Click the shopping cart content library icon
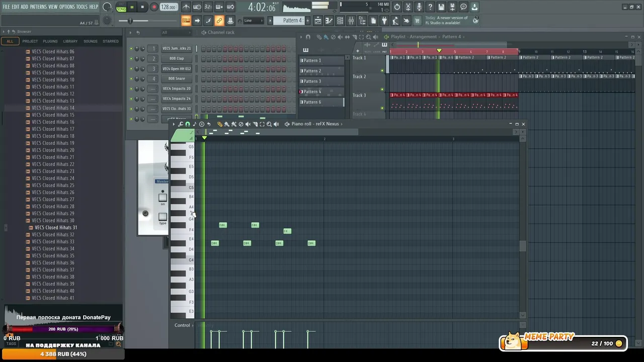 tap(417, 21)
